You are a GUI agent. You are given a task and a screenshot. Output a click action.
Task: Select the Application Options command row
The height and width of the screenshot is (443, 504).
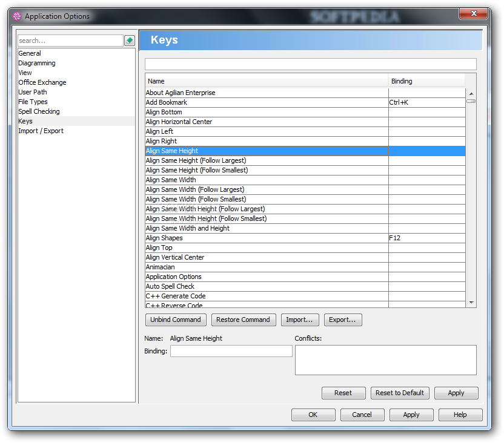[x=305, y=277]
